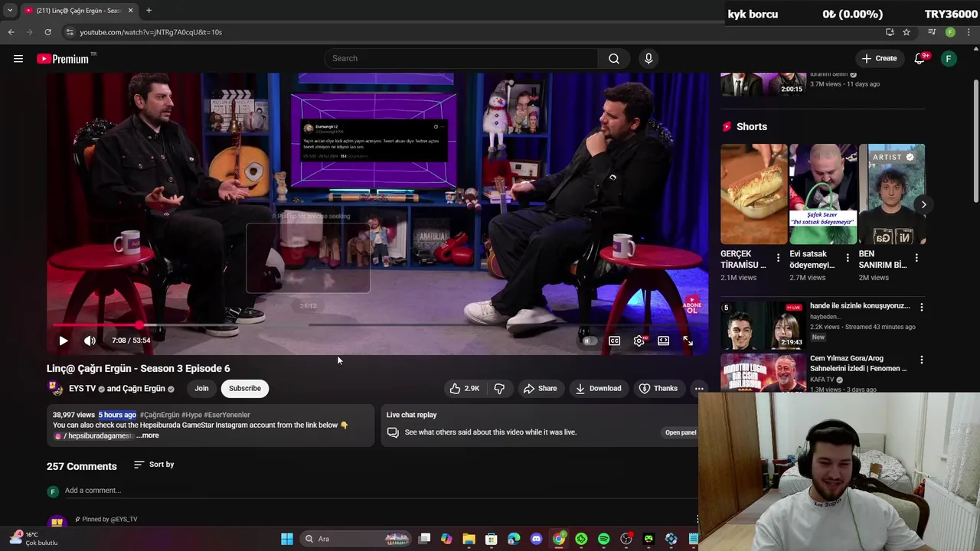Open options for Evi satsak short
This screenshot has height=551, width=980.
(x=848, y=258)
